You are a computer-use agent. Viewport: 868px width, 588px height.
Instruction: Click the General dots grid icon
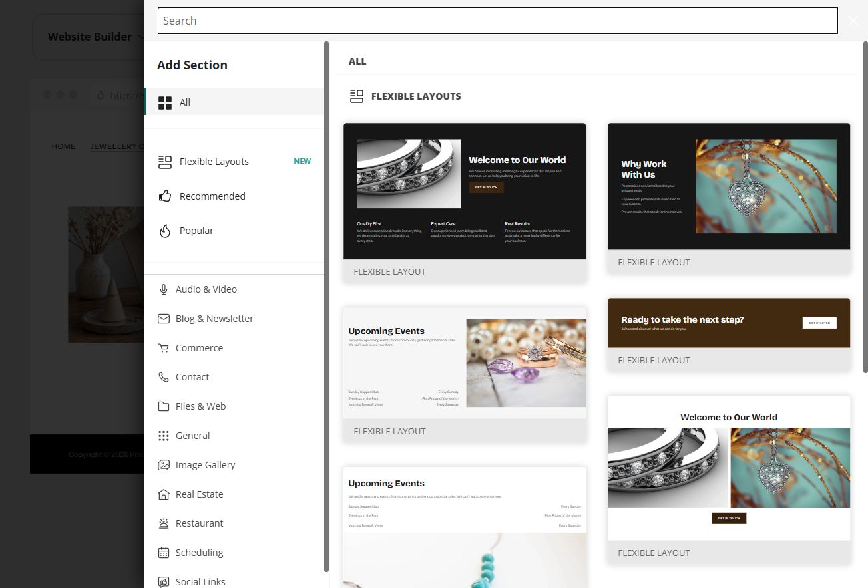coord(164,436)
